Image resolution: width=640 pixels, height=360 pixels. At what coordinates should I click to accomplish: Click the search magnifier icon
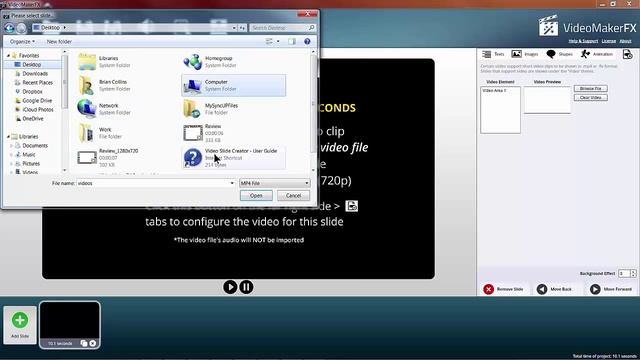click(311, 28)
